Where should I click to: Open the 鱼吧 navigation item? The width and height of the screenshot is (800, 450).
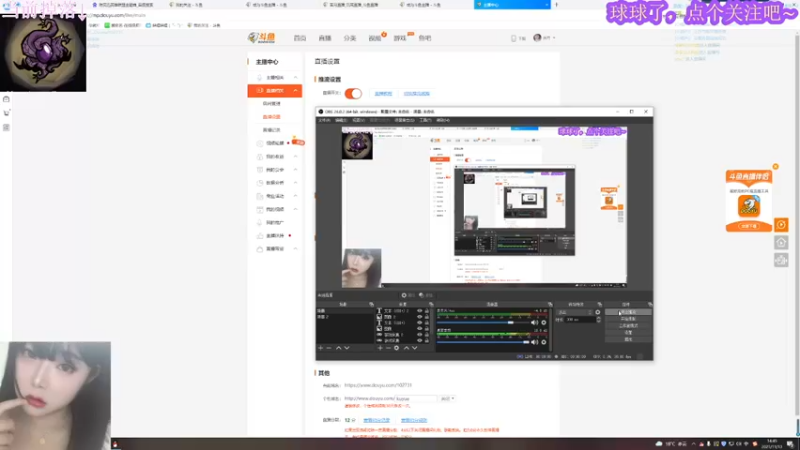(425, 38)
